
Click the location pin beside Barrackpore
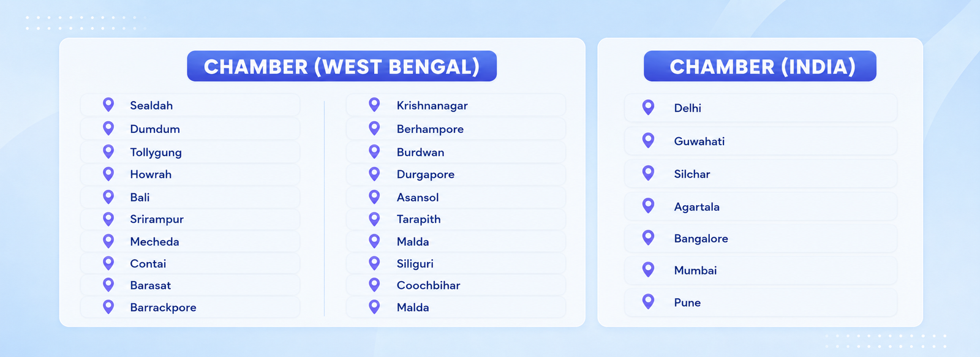click(x=108, y=307)
